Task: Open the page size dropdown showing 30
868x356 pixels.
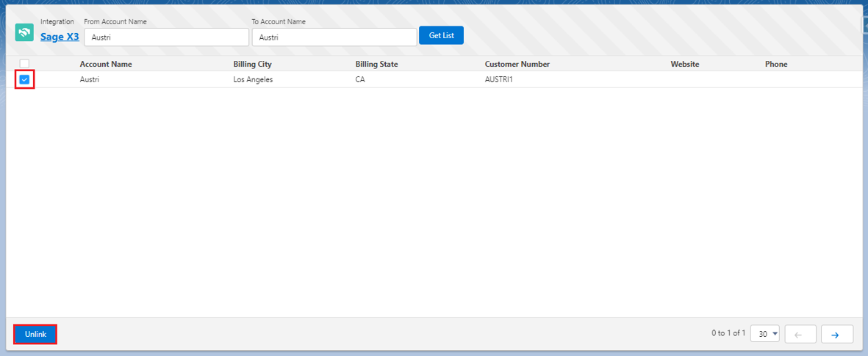Action: tap(764, 334)
